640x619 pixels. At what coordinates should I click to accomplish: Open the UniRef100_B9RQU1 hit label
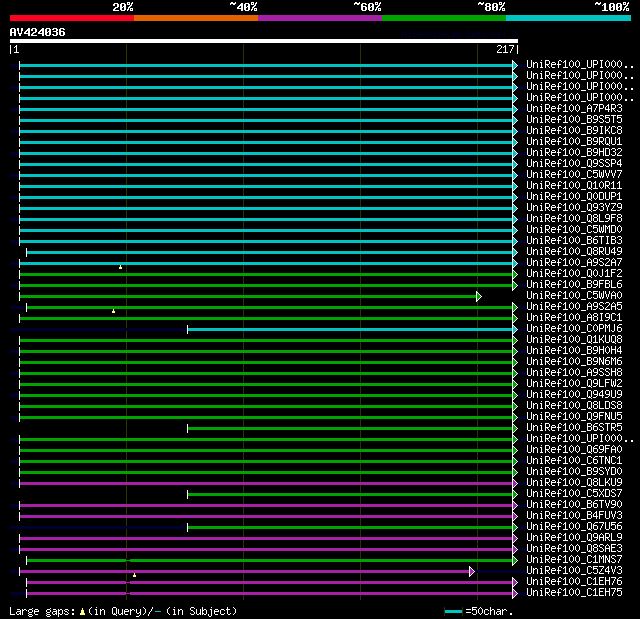pyautogui.click(x=574, y=142)
